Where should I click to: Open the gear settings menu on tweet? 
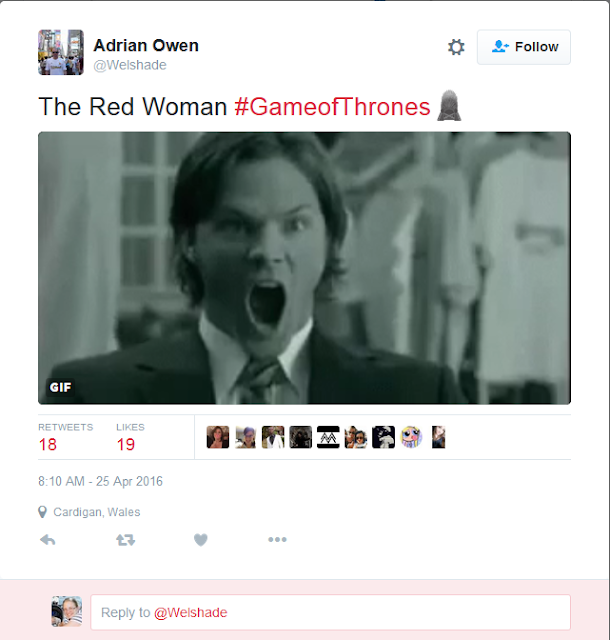456,47
